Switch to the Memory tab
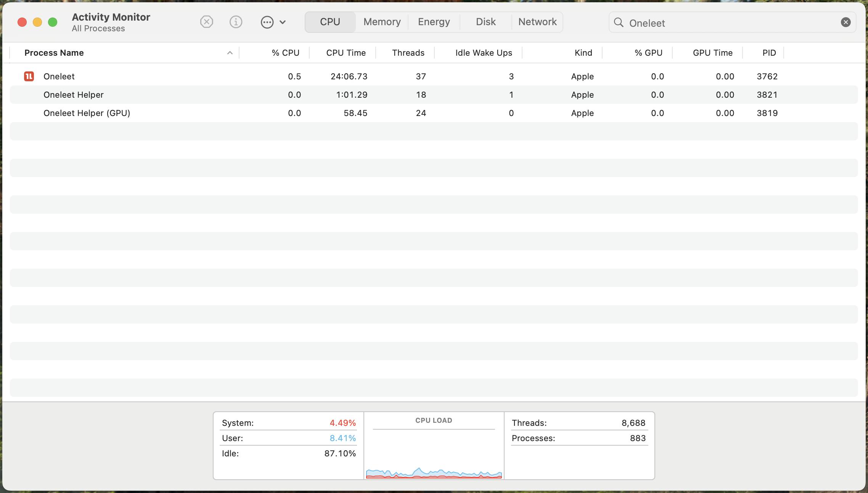The width and height of the screenshot is (868, 493). pyautogui.click(x=382, y=22)
